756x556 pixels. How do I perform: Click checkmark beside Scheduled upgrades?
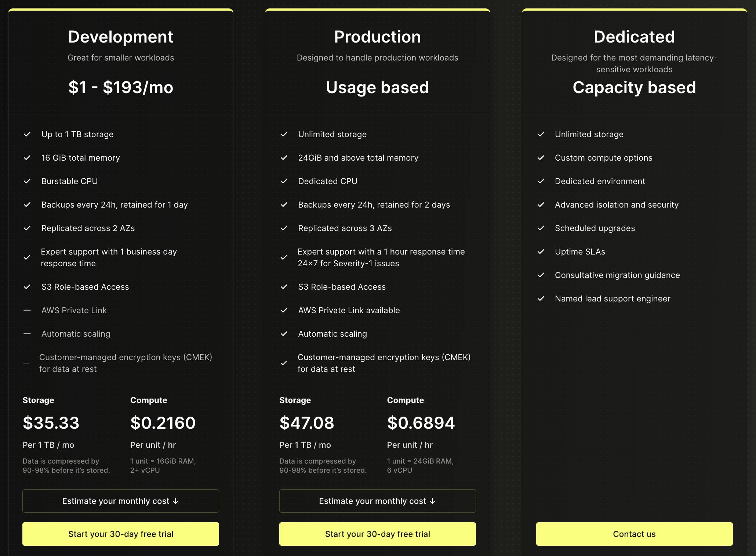[541, 228]
